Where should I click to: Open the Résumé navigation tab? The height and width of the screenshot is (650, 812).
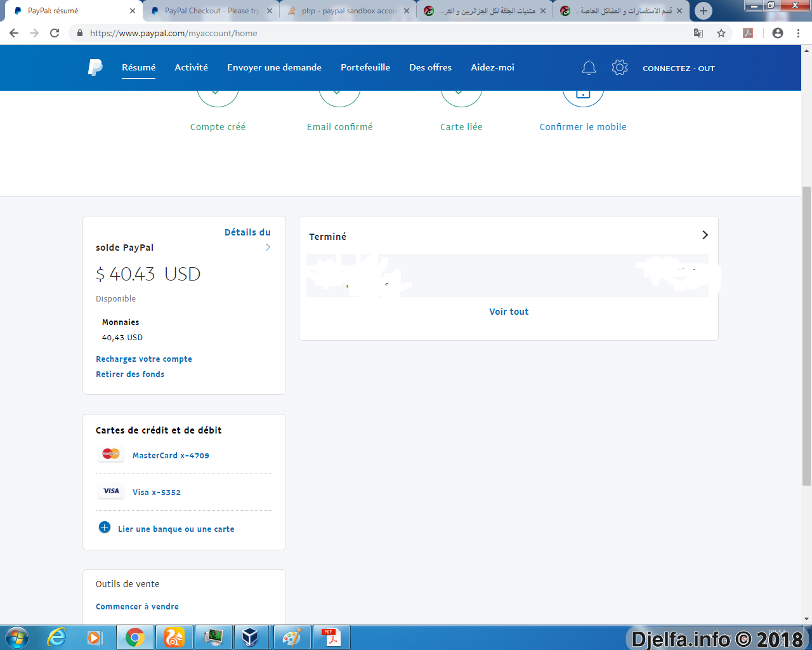[139, 67]
